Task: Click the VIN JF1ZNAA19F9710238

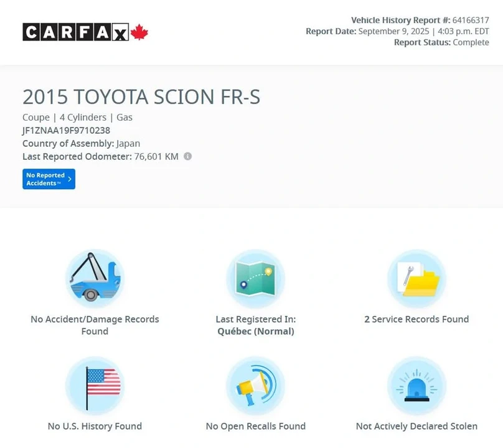Action: pos(67,131)
